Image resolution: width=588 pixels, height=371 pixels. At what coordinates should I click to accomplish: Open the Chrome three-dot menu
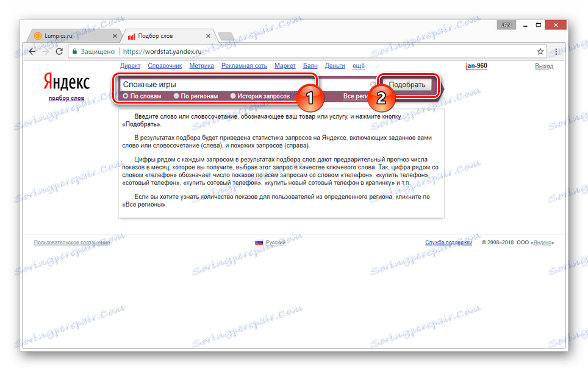point(556,52)
